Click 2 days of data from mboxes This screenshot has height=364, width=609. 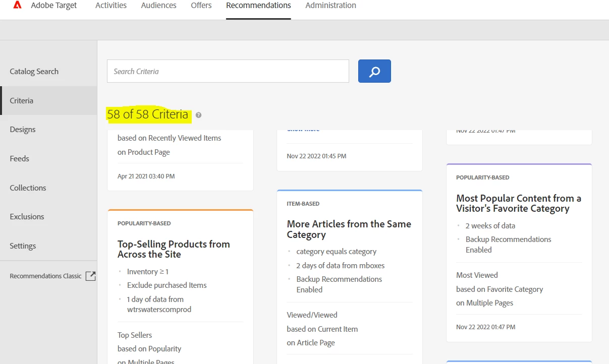(341, 266)
